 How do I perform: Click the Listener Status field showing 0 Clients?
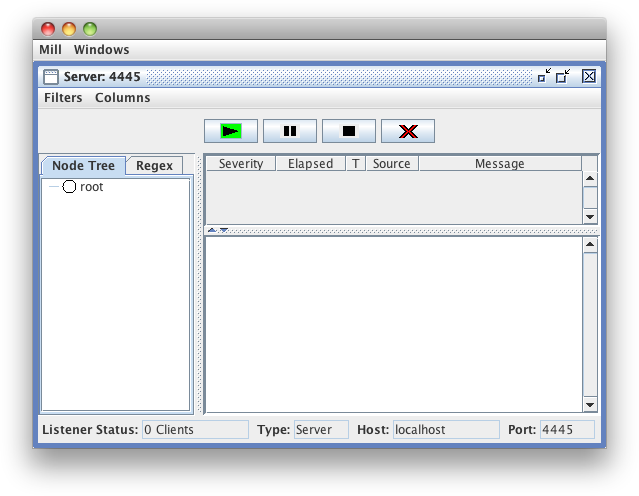point(195,430)
